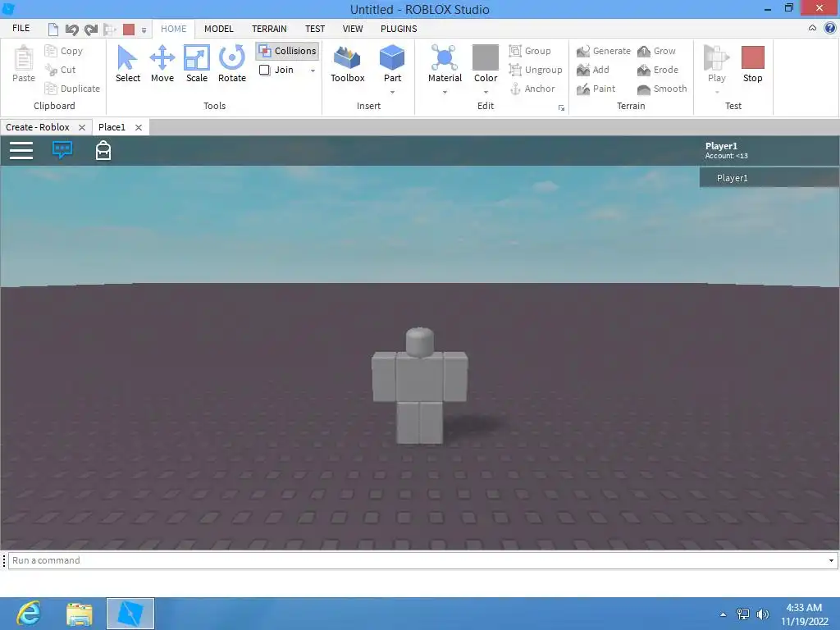
Task: Insert a new Part
Action: pyautogui.click(x=392, y=64)
